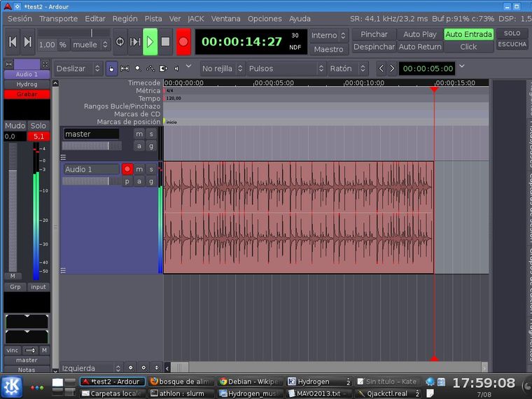Select the audition speaker tool
Image resolution: width=532 pixels, height=399 pixels.
pos(176,69)
